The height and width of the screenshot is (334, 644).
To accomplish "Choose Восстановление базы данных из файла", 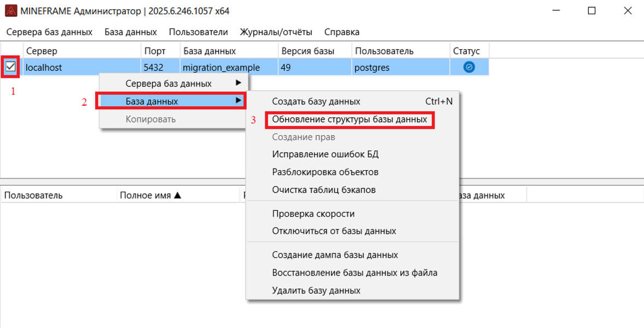I will coord(352,272).
